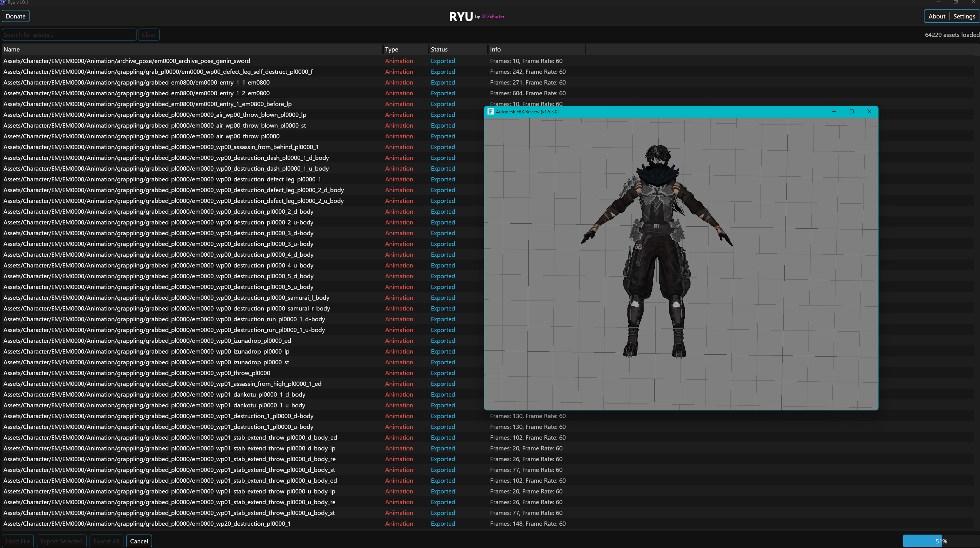
Task: Click the export progress bar at 51%
Action: click(940, 541)
